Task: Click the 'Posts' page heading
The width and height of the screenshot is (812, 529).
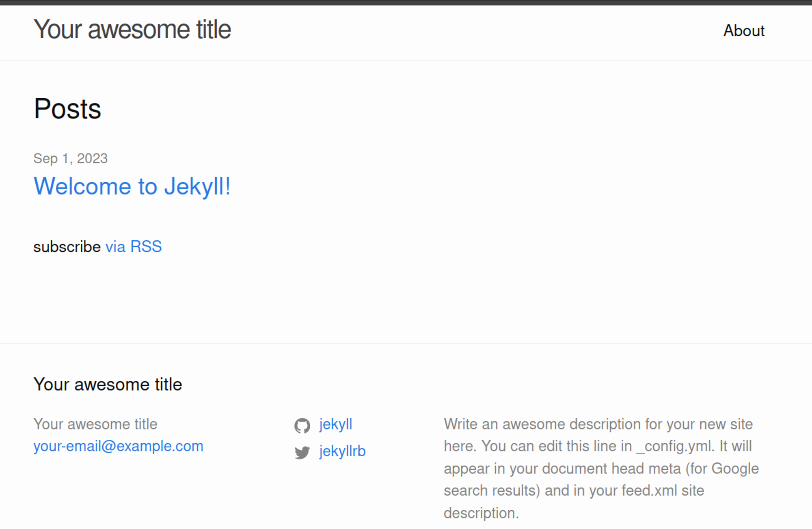Action: click(x=67, y=109)
